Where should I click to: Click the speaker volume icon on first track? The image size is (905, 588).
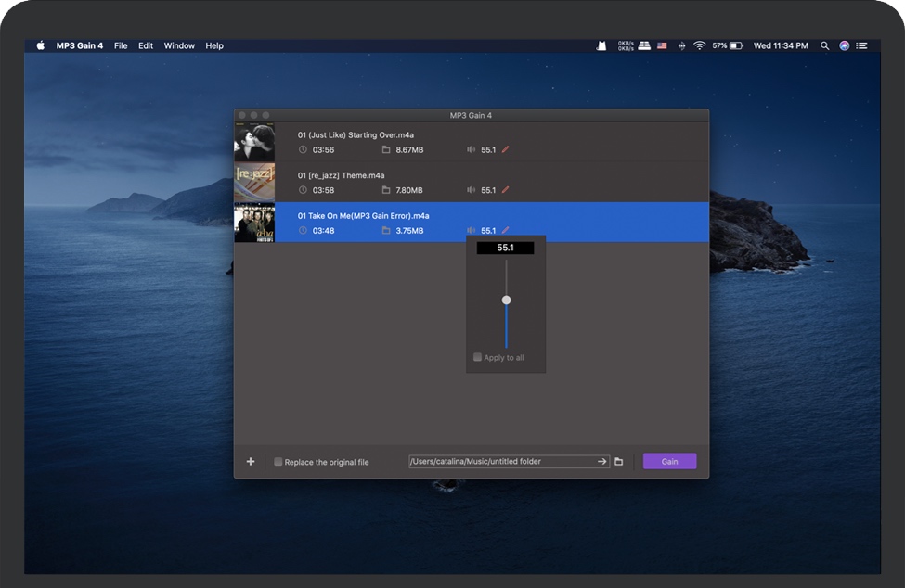click(472, 149)
